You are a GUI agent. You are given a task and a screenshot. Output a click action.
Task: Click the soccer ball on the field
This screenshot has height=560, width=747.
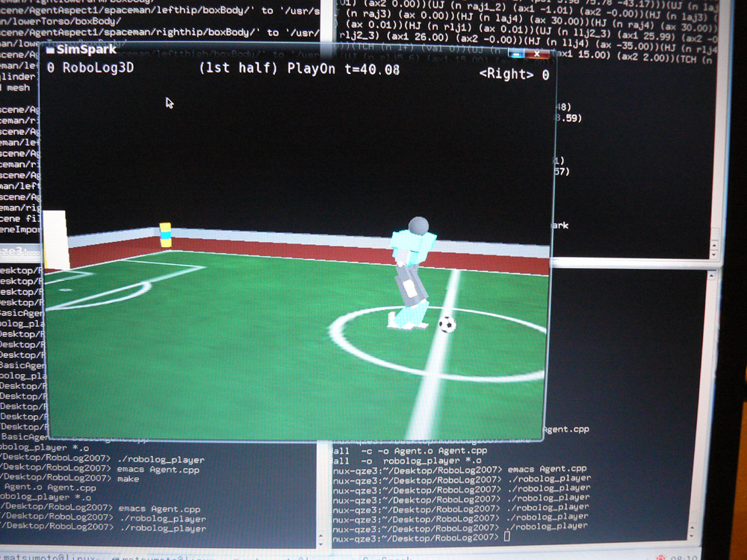(447, 324)
